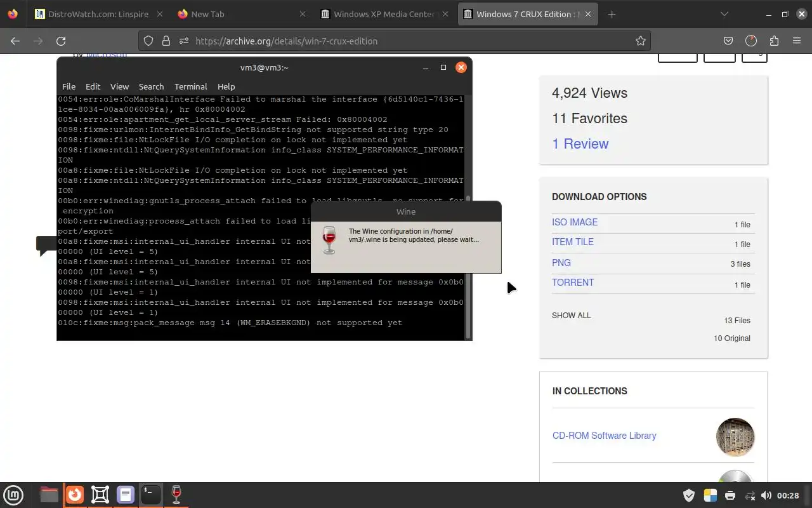812x508 pixels.
Task: Open a new tab with the plus button
Action: [x=612, y=14]
